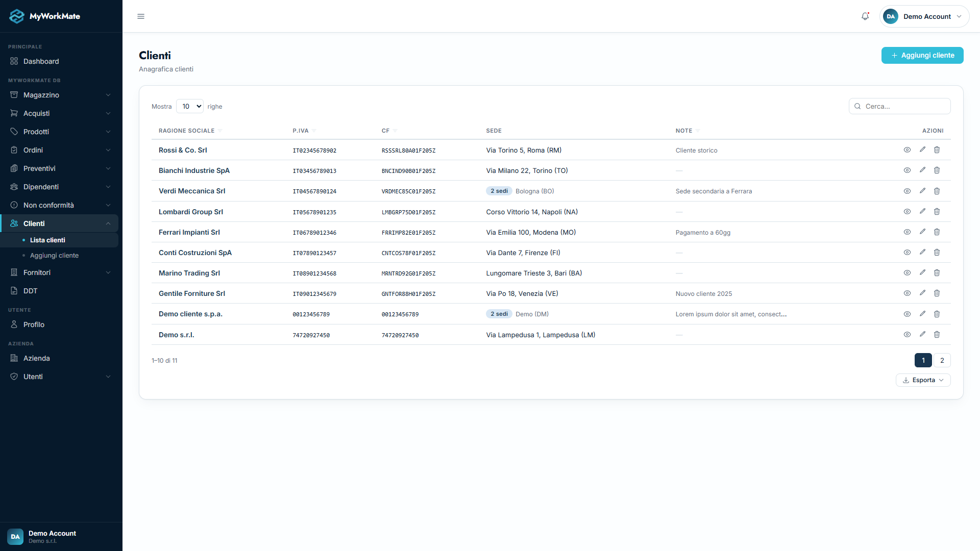Click the Cerca search field
This screenshot has width=980, height=551.
point(899,106)
